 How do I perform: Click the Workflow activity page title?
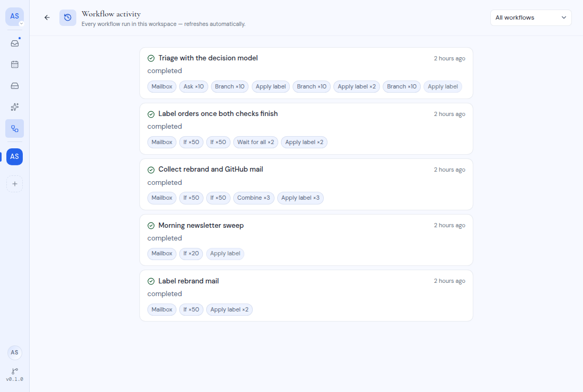(111, 14)
